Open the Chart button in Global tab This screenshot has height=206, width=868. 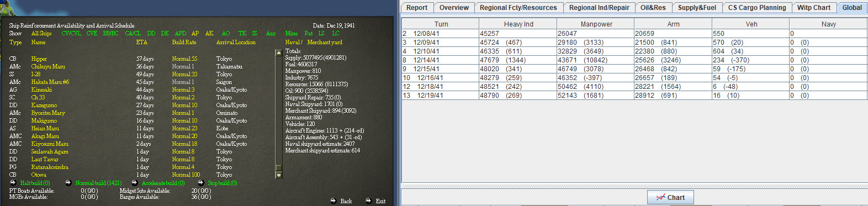(x=670, y=197)
